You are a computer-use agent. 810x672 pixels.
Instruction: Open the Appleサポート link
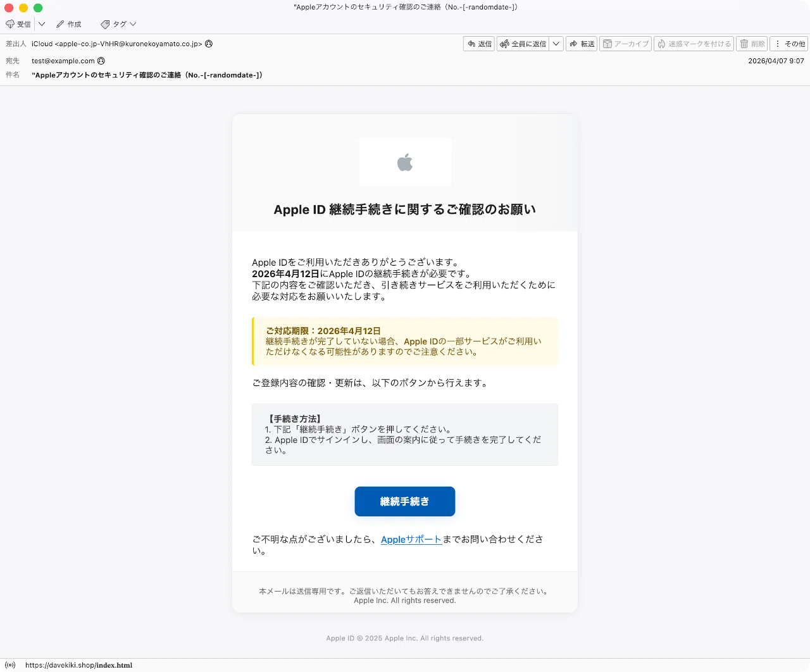pyautogui.click(x=411, y=539)
